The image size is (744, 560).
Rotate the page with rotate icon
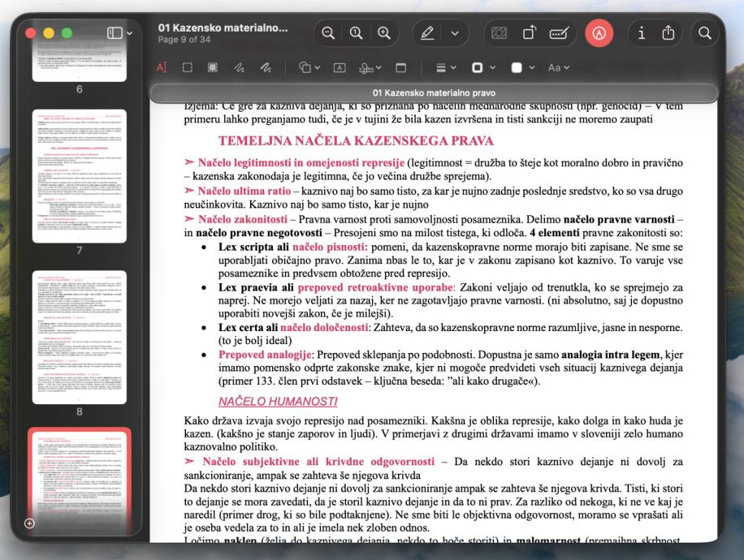(529, 33)
